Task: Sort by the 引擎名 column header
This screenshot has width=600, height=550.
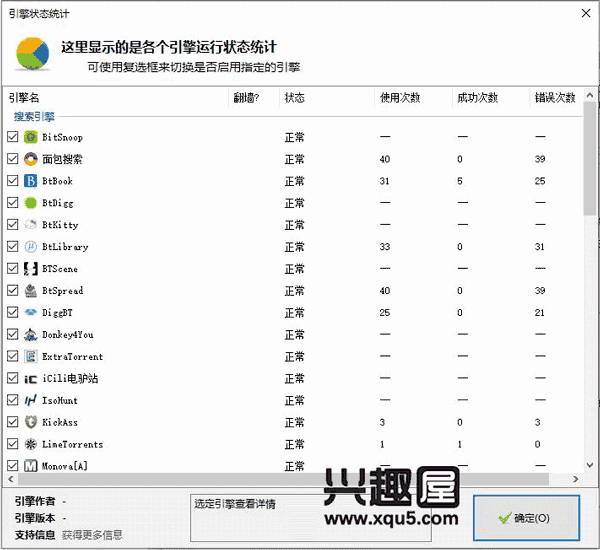Action: [x=116, y=98]
